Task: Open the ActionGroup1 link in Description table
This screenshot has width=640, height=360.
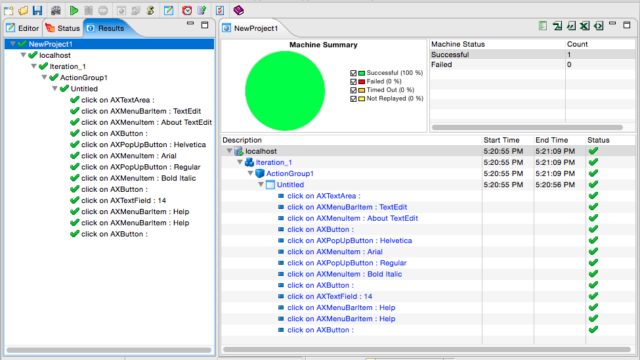Action: pyautogui.click(x=290, y=173)
